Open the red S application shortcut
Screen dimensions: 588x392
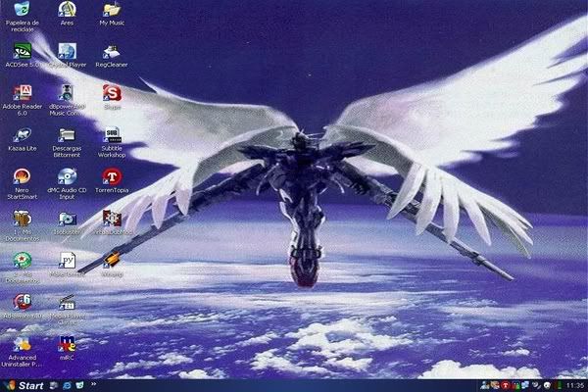pyautogui.click(x=112, y=97)
